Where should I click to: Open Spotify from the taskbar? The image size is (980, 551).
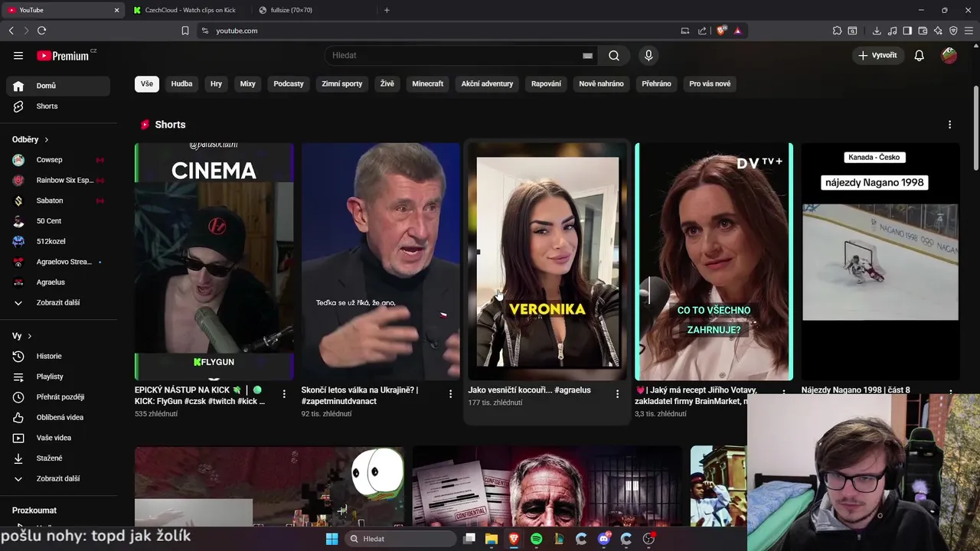click(x=536, y=539)
